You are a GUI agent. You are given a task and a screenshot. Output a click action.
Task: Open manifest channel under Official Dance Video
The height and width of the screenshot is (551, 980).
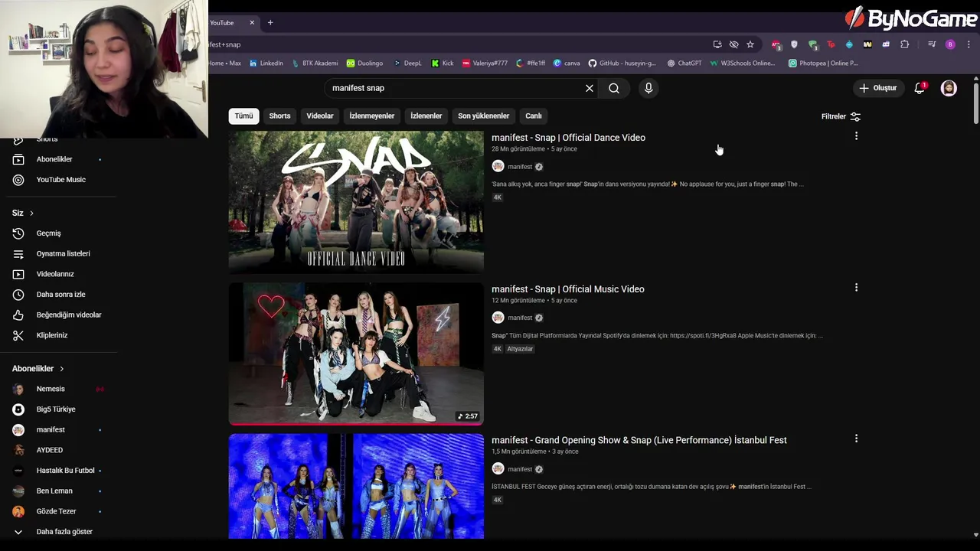[520, 167]
